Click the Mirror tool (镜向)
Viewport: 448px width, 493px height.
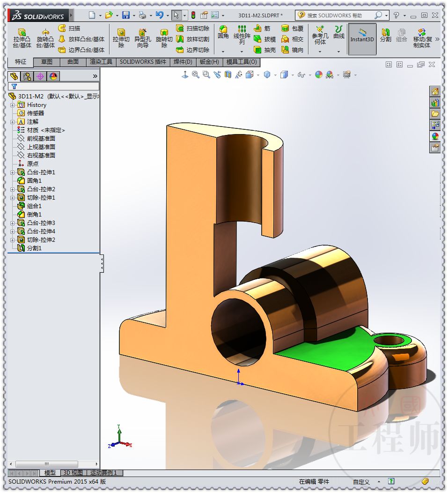(292, 50)
